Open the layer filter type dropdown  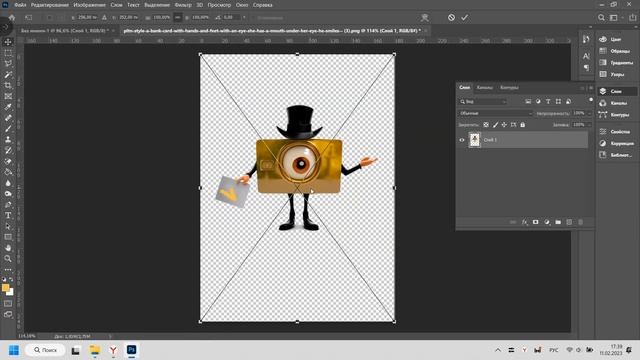482,102
